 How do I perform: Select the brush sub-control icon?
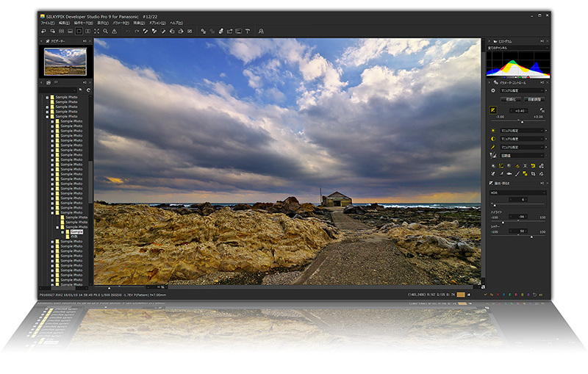(517, 173)
